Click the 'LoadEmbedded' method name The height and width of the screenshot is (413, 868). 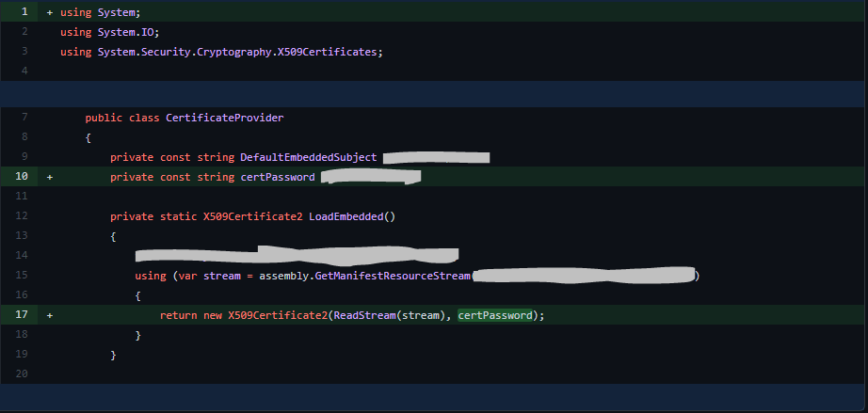click(346, 216)
